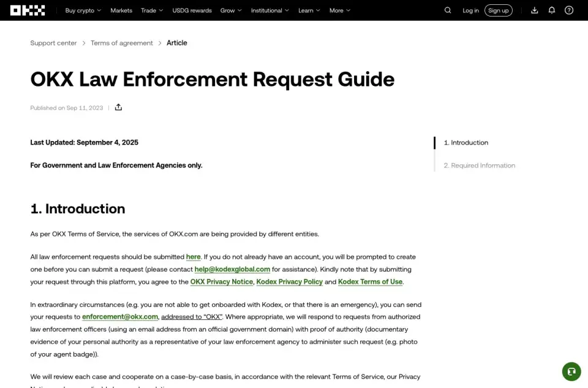The image size is (588, 388).
Task: Click the help question mark icon
Action: 569,10
